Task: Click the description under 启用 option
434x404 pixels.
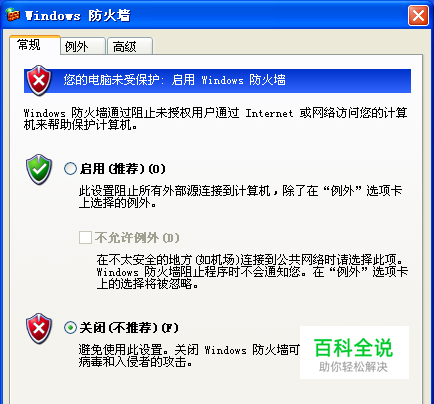Action: [x=240, y=197]
